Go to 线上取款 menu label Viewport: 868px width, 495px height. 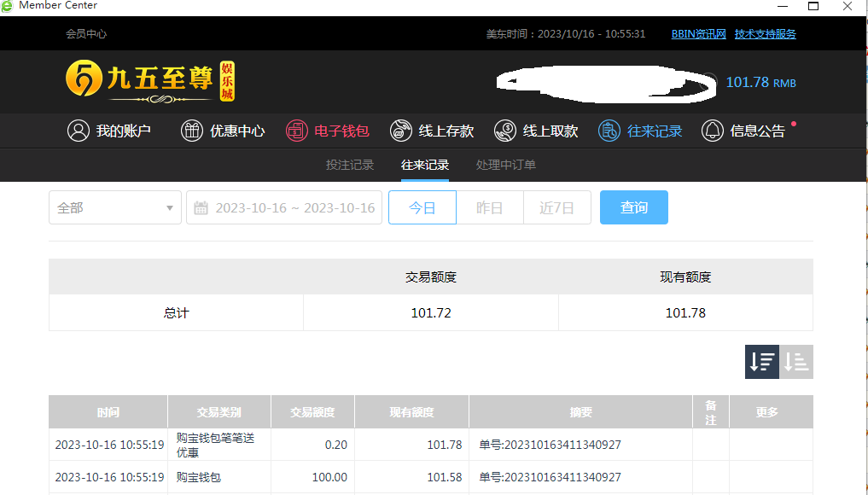551,131
